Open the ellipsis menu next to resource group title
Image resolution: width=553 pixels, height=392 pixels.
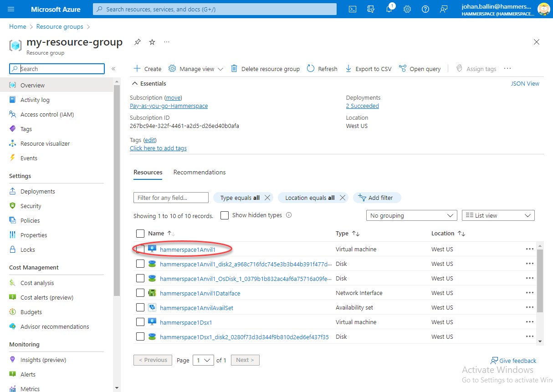167,42
